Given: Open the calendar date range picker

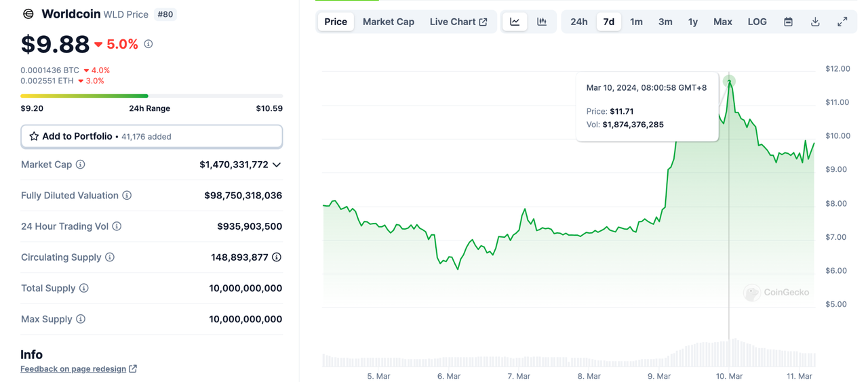Looking at the screenshot, I should (788, 22).
